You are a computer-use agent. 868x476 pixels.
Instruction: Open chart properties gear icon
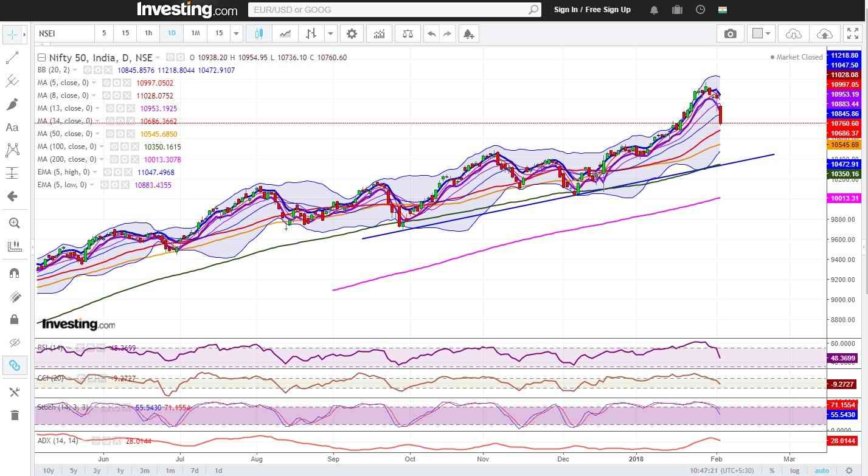pyautogui.click(x=352, y=33)
